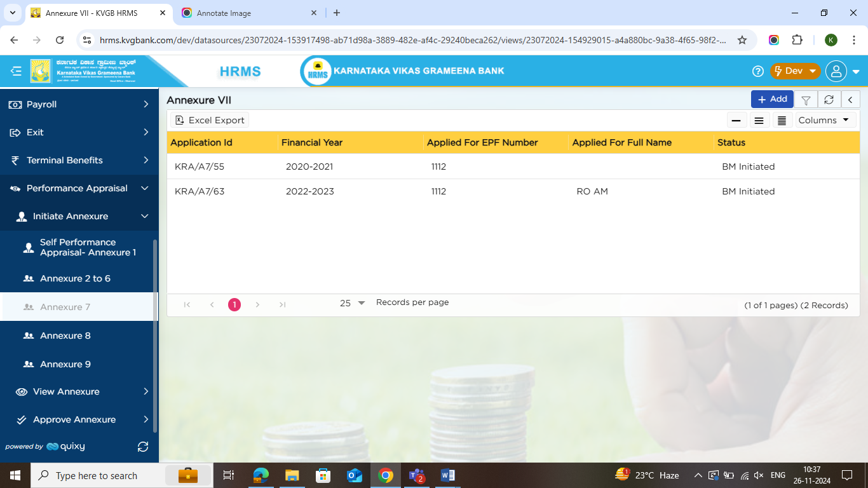The image size is (868, 488).
Task: Open File Explorer from taskbar
Action: point(292,475)
